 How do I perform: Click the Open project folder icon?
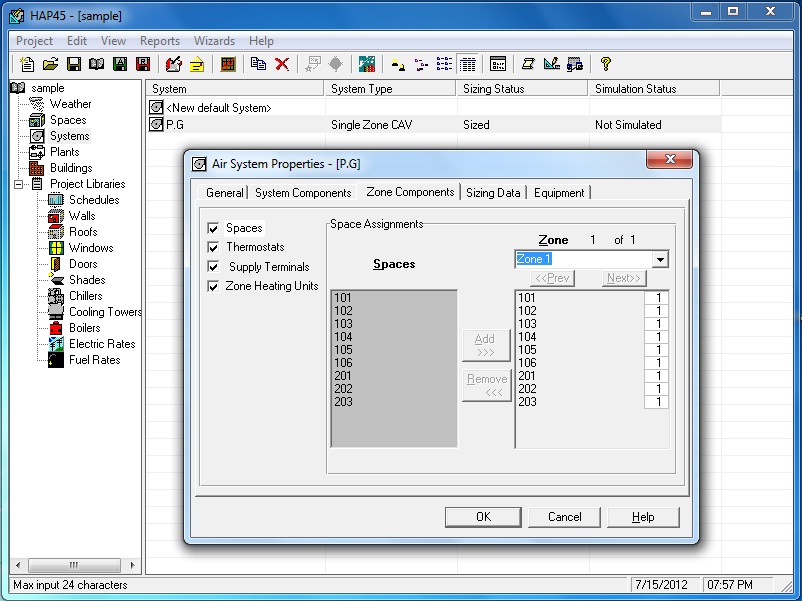[x=50, y=65]
